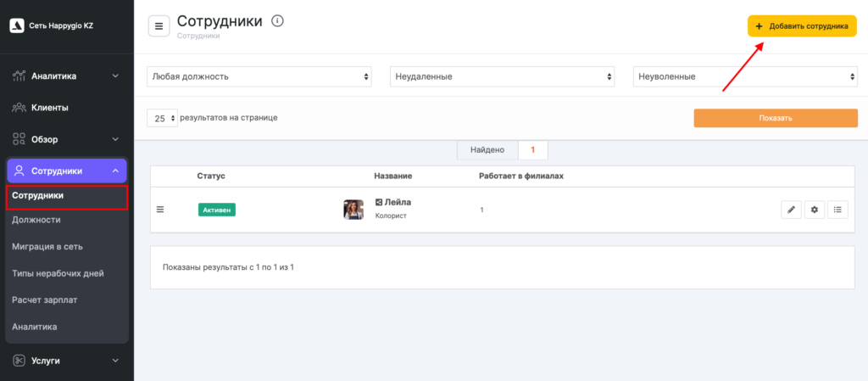The width and height of the screenshot is (868, 381).
Task: Click the Активен status badge
Action: click(x=217, y=210)
